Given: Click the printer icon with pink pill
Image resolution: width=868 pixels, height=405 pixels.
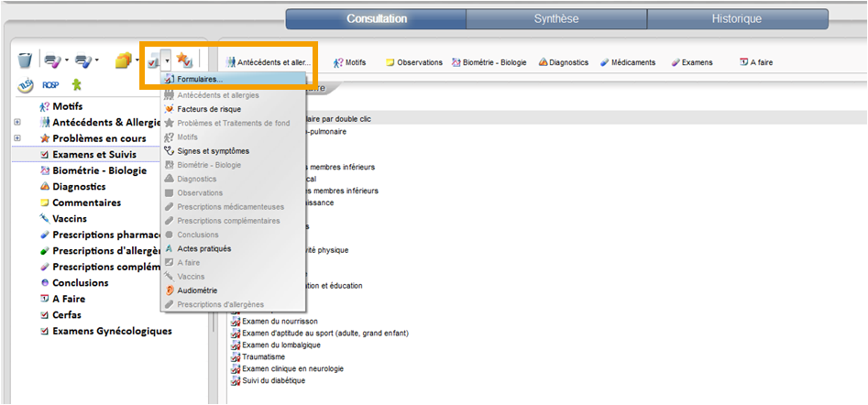Looking at the screenshot, I should (x=53, y=60).
